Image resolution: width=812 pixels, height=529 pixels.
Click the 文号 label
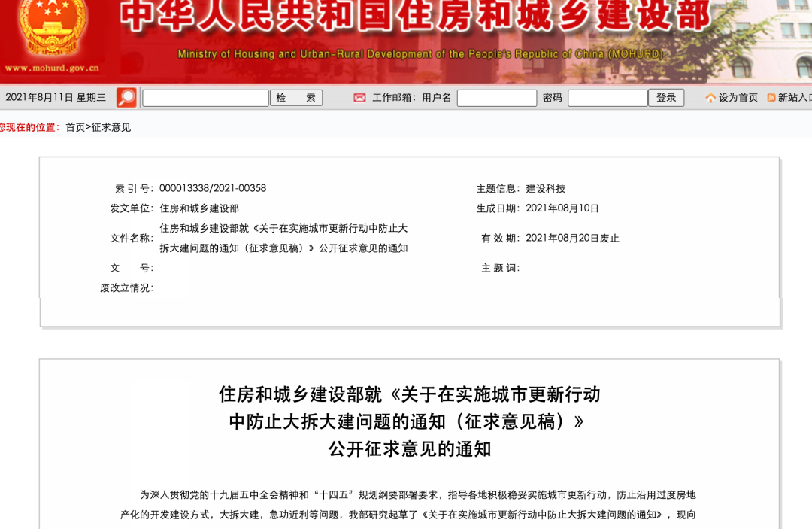(132, 269)
